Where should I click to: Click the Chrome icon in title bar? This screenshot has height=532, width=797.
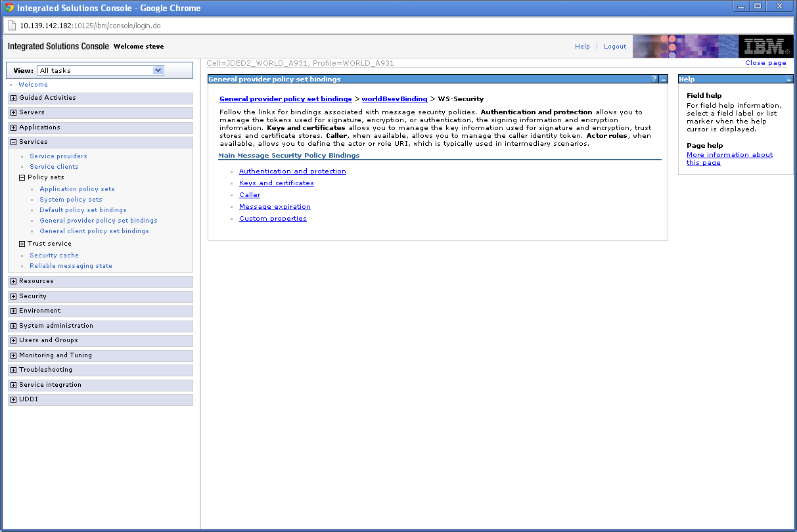[x=9, y=8]
